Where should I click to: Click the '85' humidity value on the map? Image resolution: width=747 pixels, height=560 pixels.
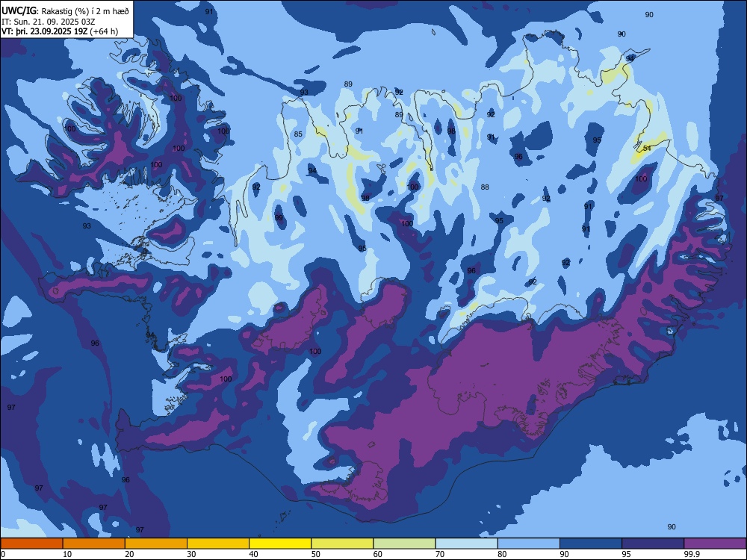[x=298, y=134]
